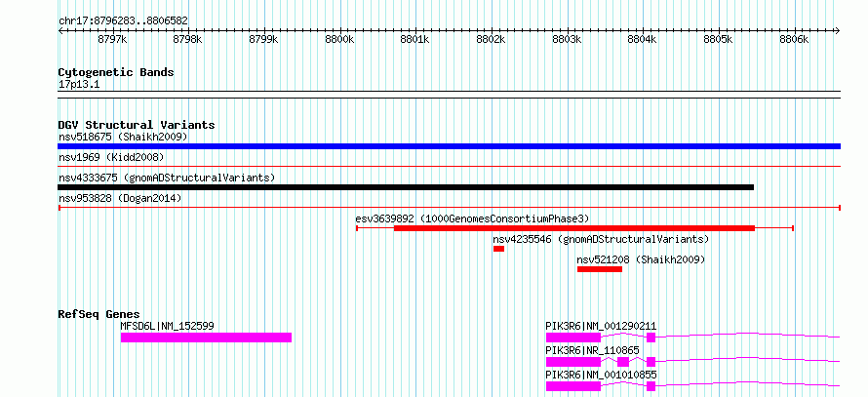Select large exon of PIK3R6 NM_001290211
The width and height of the screenshot is (868, 397).
pyautogui.click(x=572, y=337)
